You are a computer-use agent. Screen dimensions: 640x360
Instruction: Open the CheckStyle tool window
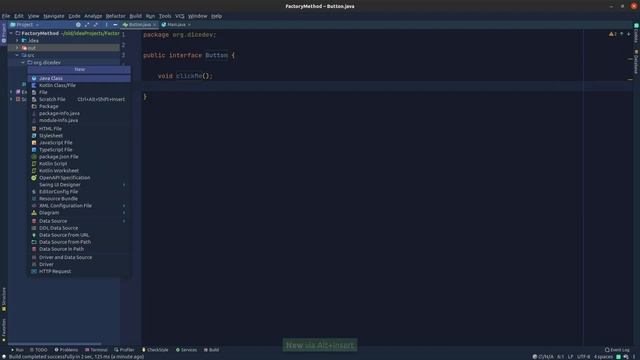(x=155, y=350)
